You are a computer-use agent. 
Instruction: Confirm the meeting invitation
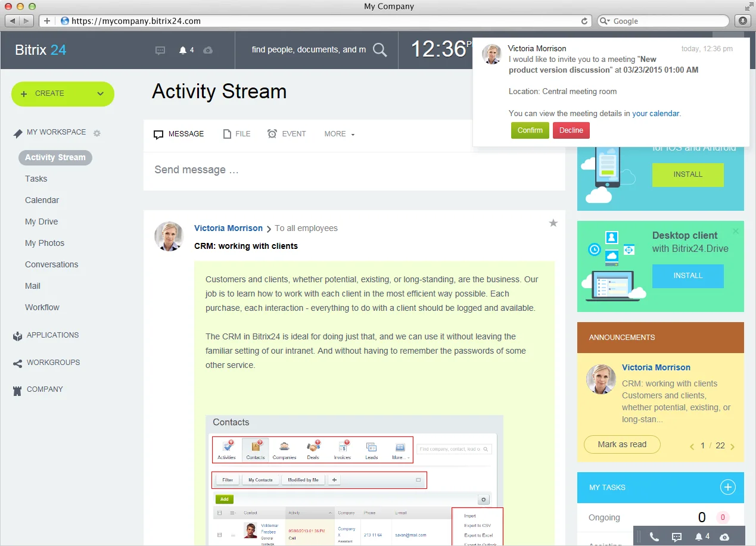530,130
